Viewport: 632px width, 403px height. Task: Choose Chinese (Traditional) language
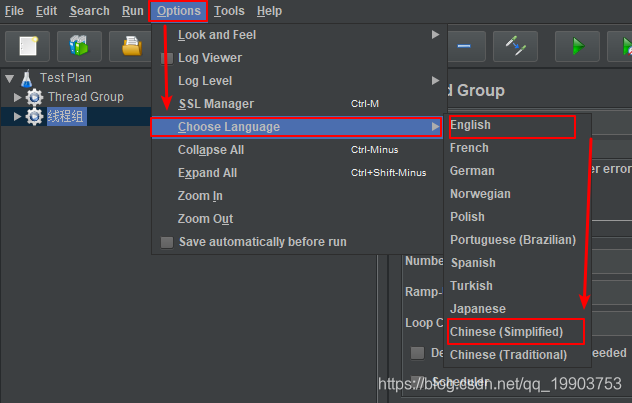(518, 355)
